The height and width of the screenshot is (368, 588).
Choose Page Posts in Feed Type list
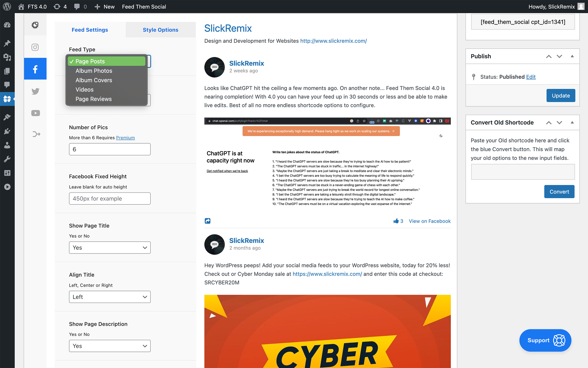click(107, 61)
